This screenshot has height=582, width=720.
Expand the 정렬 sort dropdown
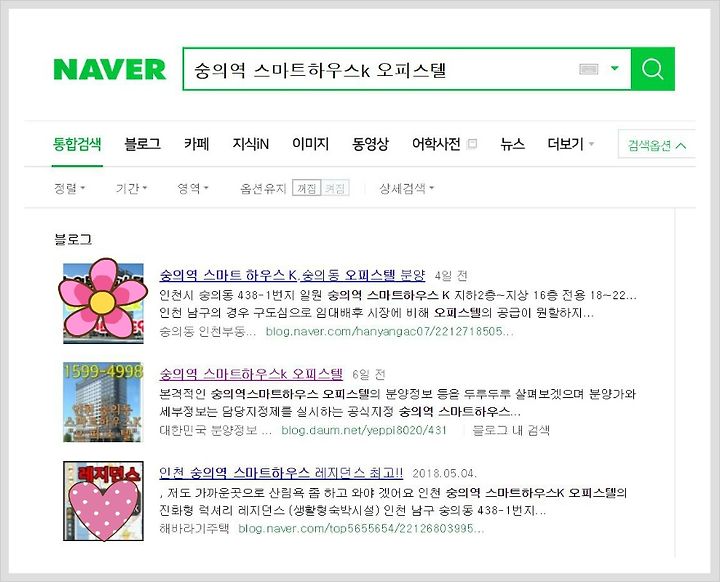pos(69,188)
